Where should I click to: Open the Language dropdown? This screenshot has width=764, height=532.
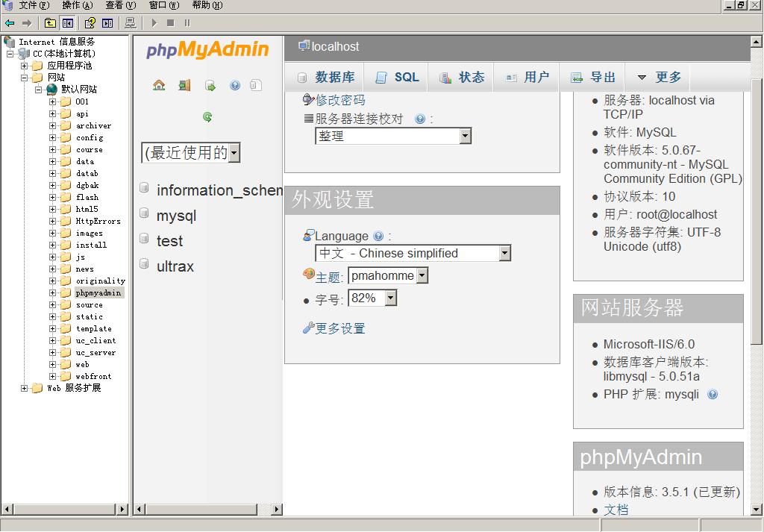504,254
